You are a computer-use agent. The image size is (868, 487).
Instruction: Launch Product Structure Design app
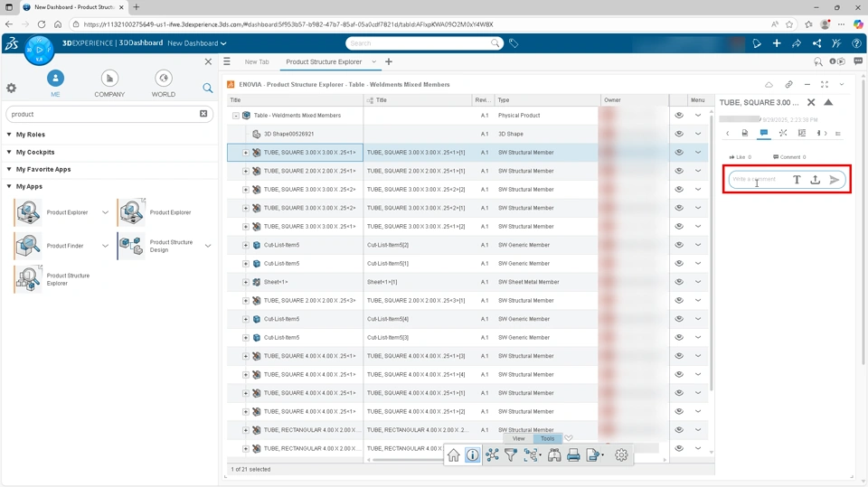point(130,246)
